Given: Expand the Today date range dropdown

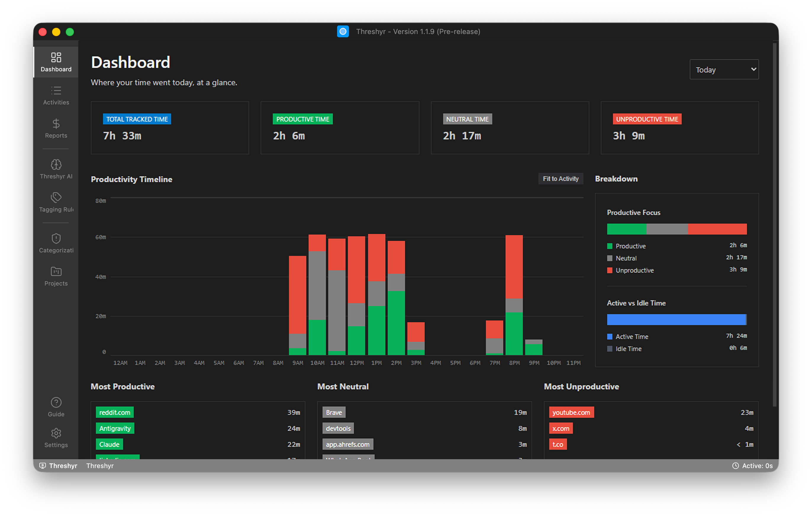Looking at the screenshot, I should coord(724,70).
